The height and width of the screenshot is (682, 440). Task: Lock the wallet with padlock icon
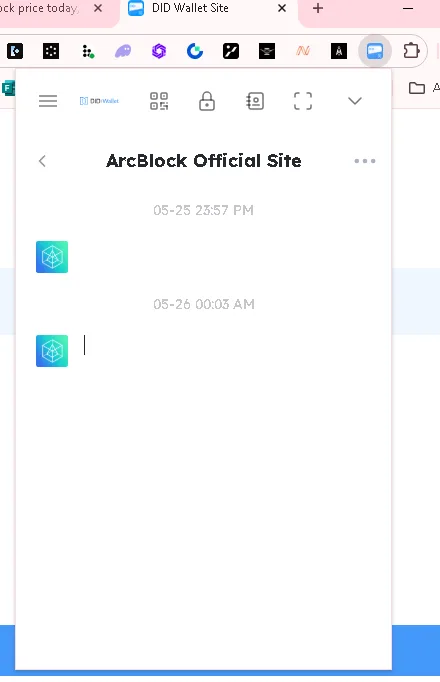tap(207, 101)
